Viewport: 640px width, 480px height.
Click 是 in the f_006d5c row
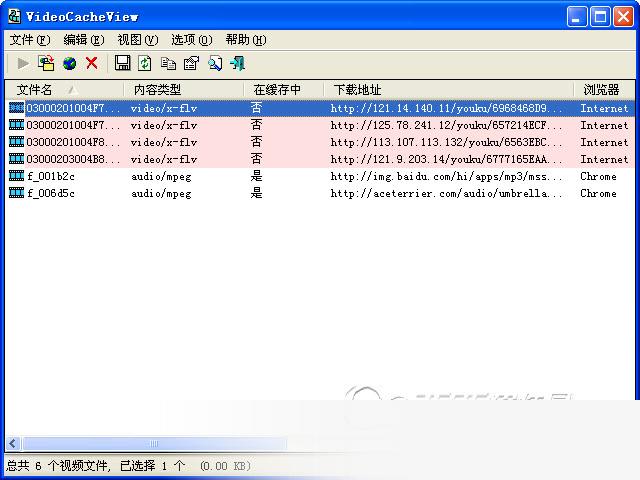(256, 193)
